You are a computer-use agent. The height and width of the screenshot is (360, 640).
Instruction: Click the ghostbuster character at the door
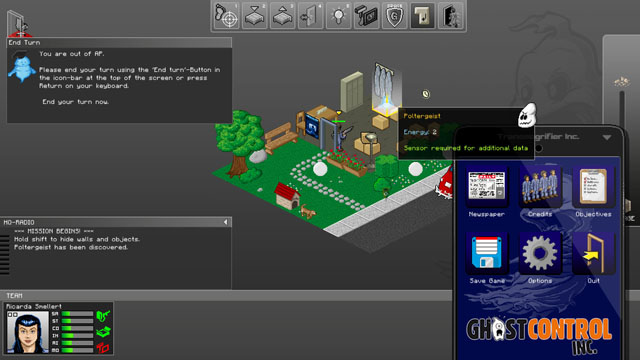point(341,137)
